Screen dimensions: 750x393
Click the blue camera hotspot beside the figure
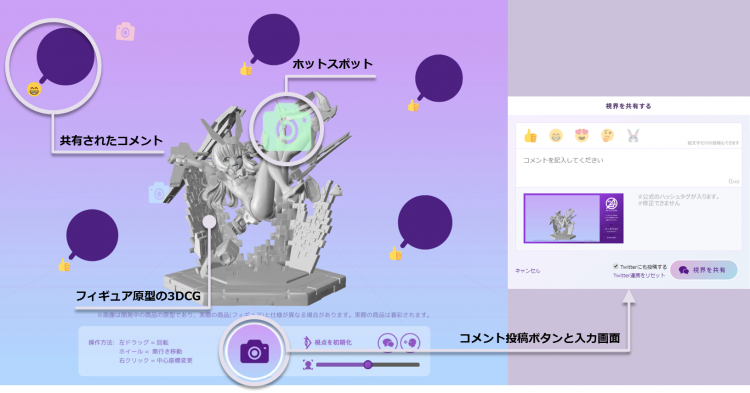(158, 193)
